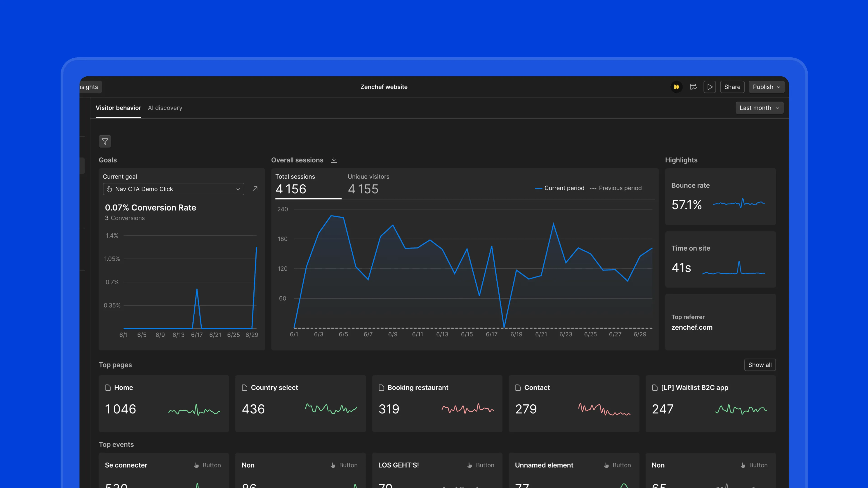Open the [LP] Waitlist B2C app card

[711, 404]
